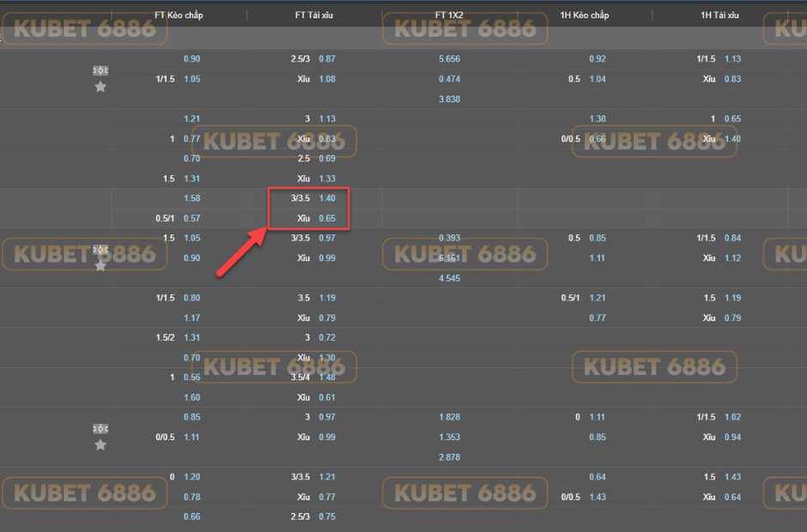Choose 1X2 odds 1.353
The height and width of the screenshot is (532, 807).
pyautogui.click(x=449, y=437)
